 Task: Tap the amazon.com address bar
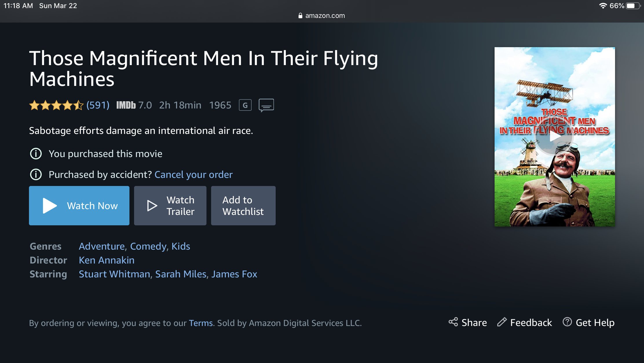pos(322,16)
